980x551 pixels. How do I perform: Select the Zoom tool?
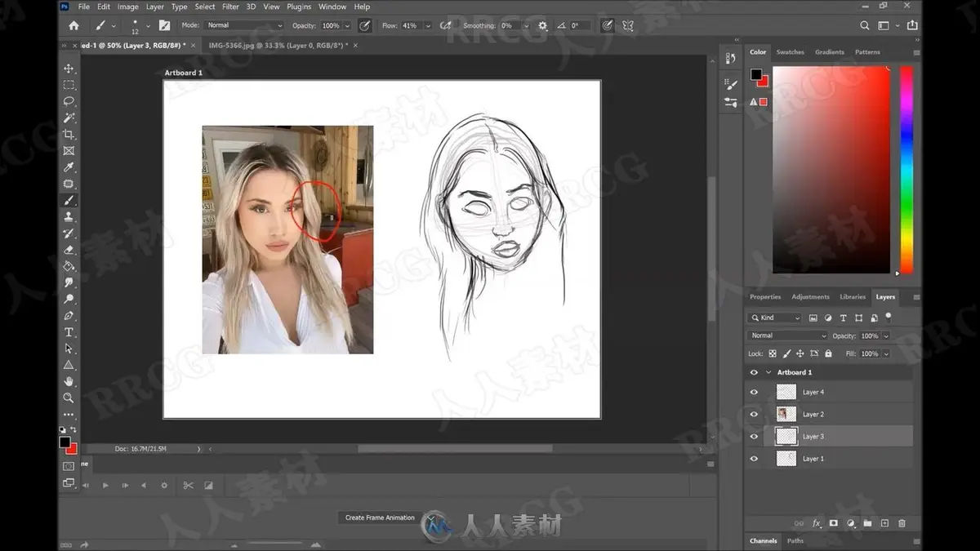69,398
